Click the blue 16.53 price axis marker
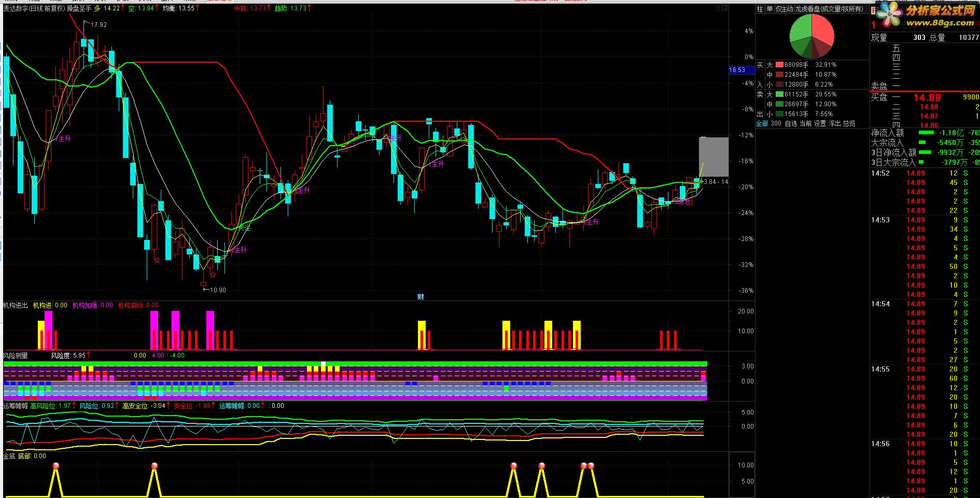 tap(741, 70)
